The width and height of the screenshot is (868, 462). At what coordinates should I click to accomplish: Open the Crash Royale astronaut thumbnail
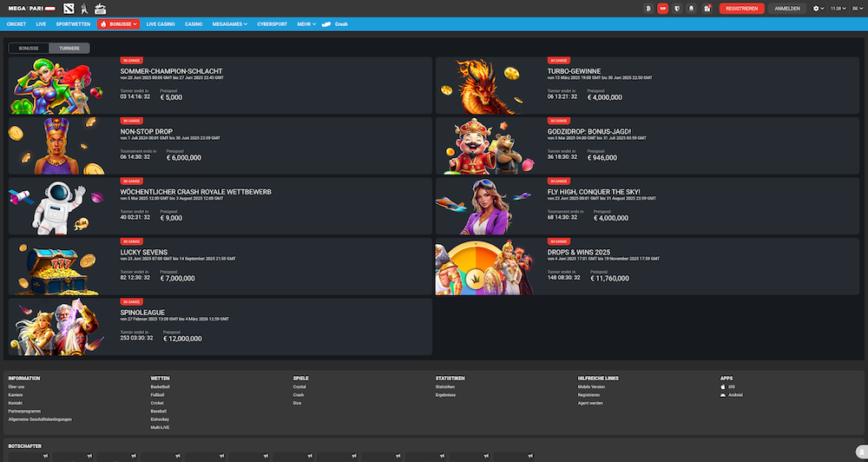[x=56, y=206]
